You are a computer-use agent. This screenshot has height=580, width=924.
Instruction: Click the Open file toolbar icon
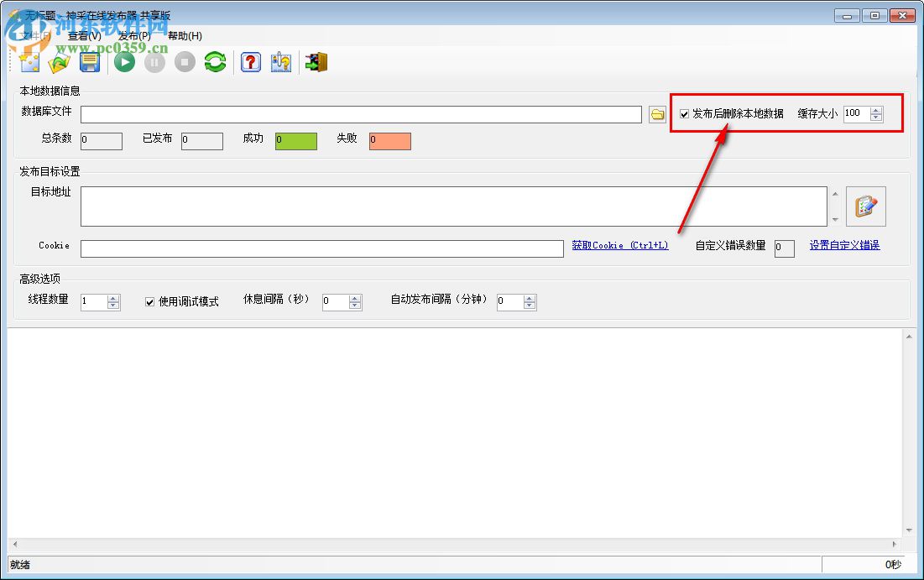[59, 62]
